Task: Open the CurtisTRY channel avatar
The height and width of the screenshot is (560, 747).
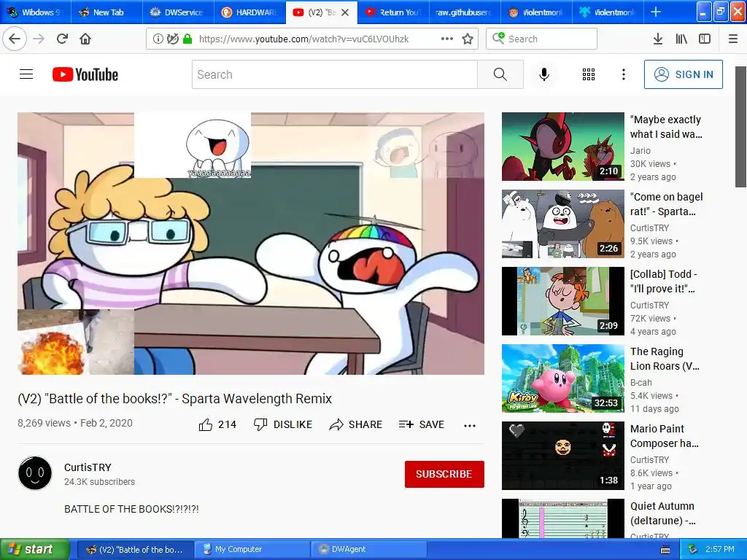Action: tap(35, 473)
